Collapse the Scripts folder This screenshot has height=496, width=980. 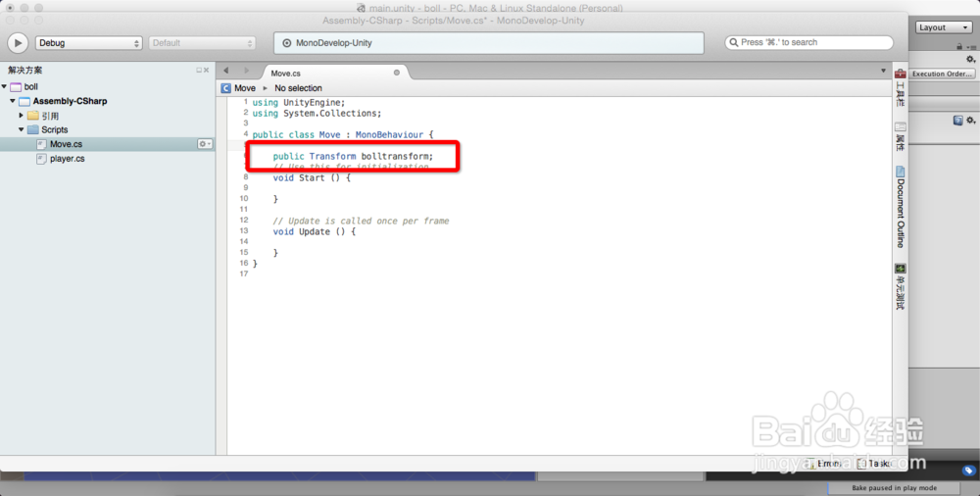22,129
